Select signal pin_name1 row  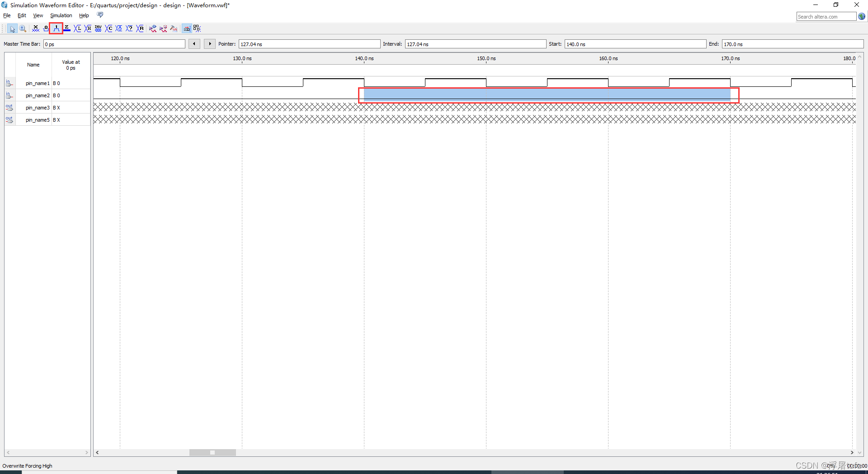click(47, 83)
